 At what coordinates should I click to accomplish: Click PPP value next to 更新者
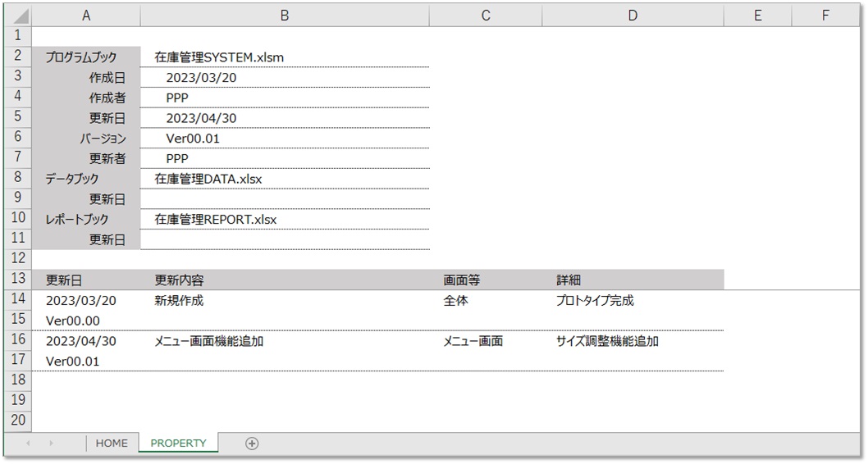click(x=285, y=158)
